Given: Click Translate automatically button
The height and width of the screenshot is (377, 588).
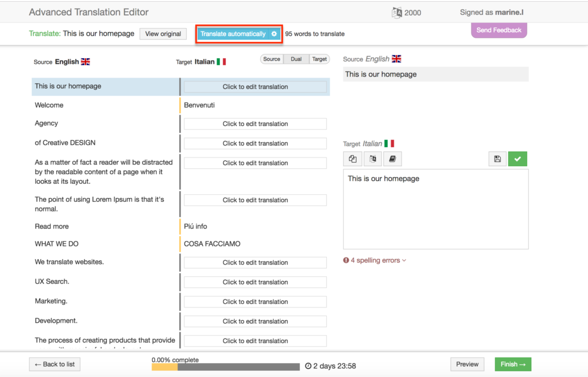Looking at the screenshot, I should (233, 34).
